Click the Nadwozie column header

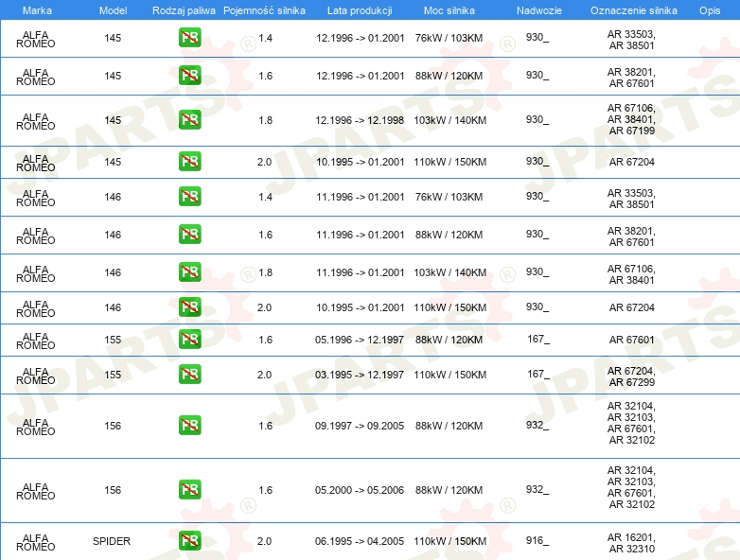pos(539,10)
